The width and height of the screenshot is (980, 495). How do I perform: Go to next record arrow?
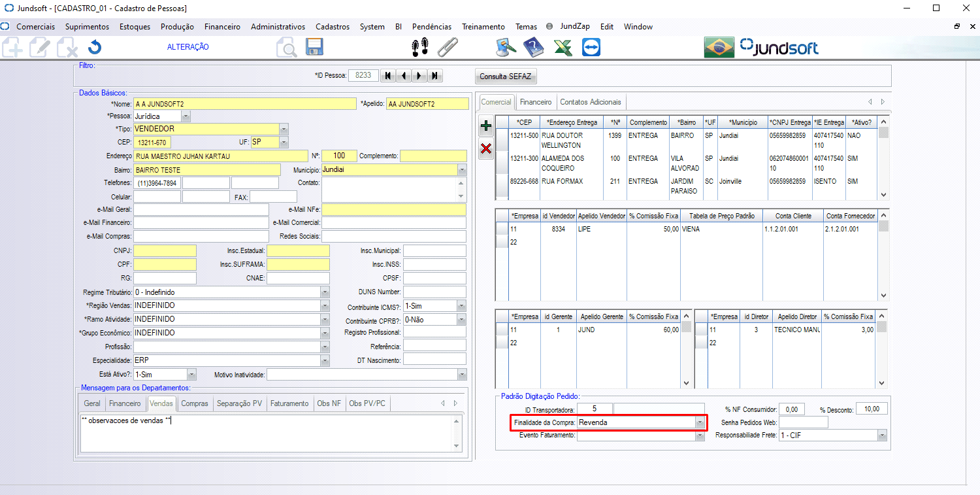(x=419, y=76)
